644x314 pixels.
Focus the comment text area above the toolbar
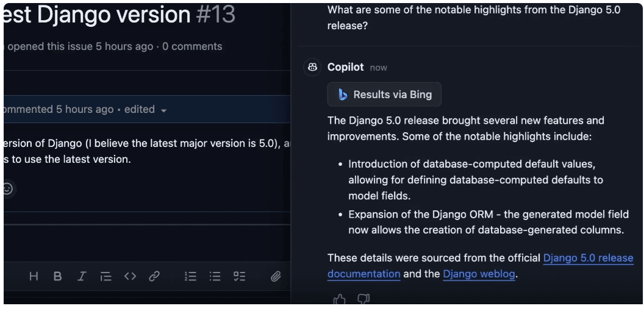coord(147,243)
